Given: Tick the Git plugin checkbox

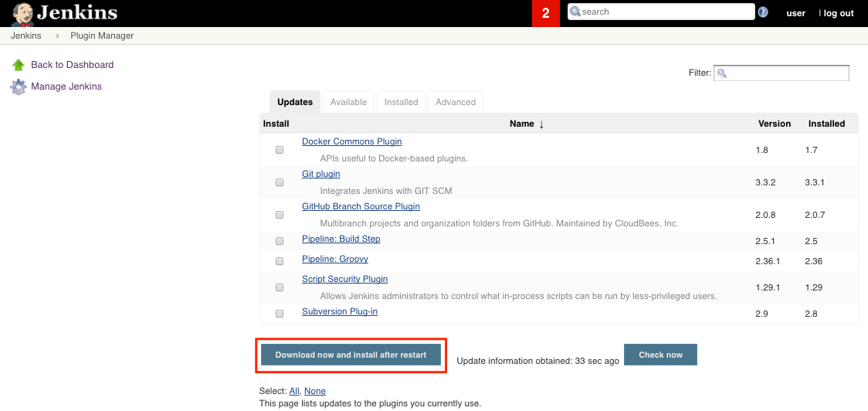Looking at the screenshot, I should pos(280,182).
